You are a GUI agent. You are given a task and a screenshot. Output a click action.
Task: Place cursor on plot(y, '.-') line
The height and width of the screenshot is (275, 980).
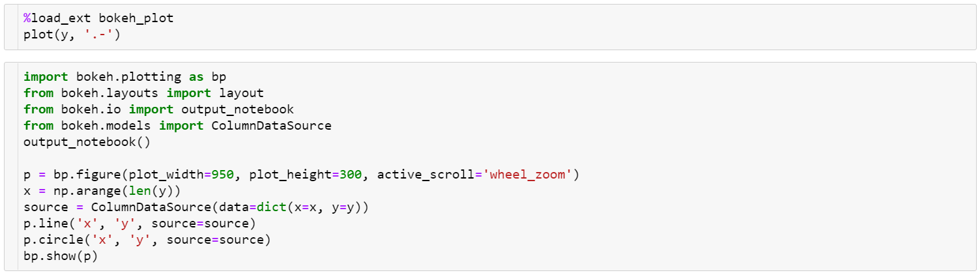(x=72, y=34)
